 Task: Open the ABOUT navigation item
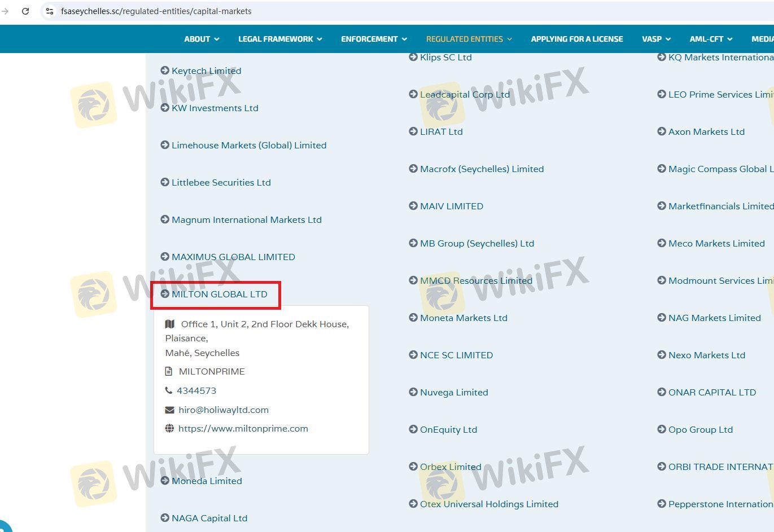197,39
